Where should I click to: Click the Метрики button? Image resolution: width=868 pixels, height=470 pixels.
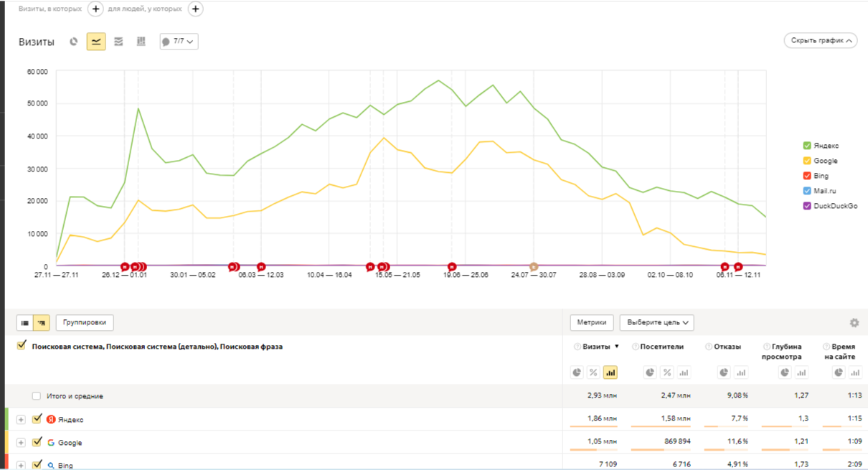(x=592, y=323)
